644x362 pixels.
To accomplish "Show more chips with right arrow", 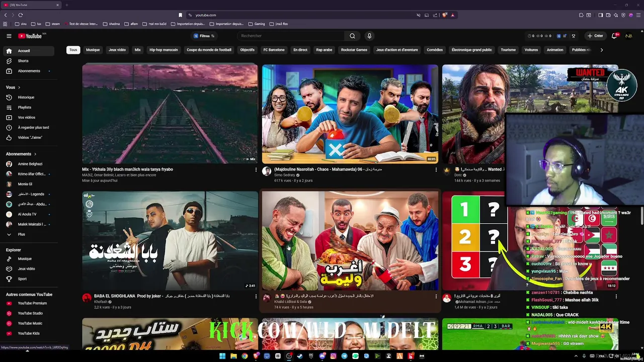I will (601, 50).
